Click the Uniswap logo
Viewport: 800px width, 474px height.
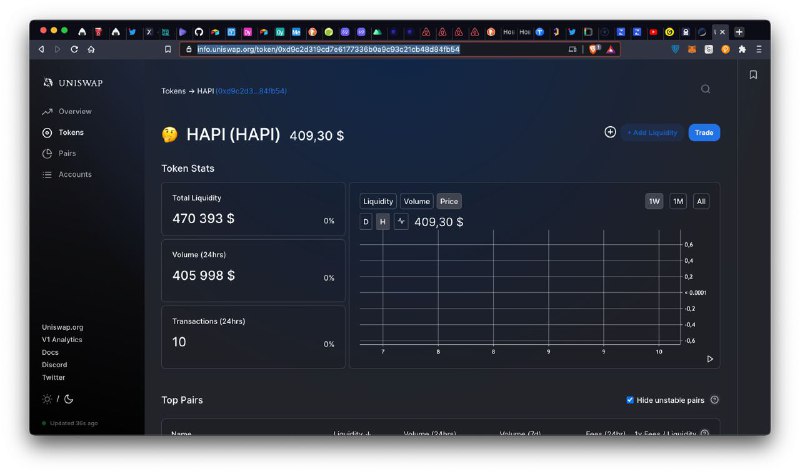(x=73, y=83)
